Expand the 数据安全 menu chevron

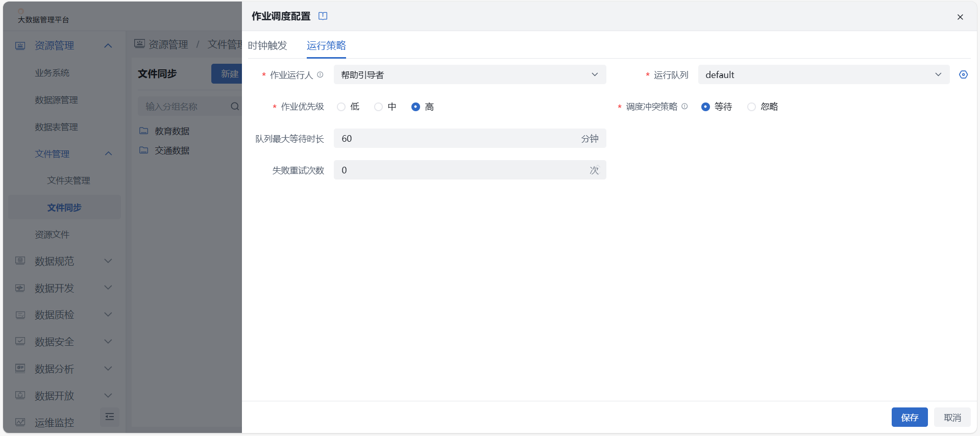108,341
